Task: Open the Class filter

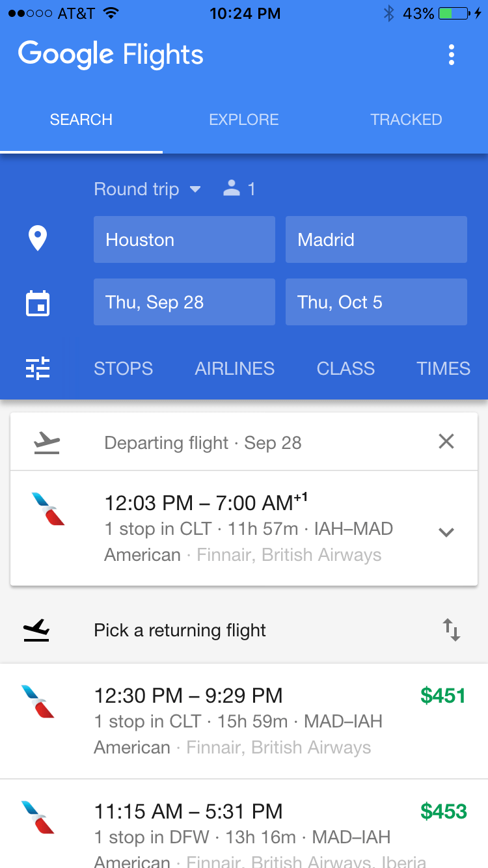Action: 346,368
